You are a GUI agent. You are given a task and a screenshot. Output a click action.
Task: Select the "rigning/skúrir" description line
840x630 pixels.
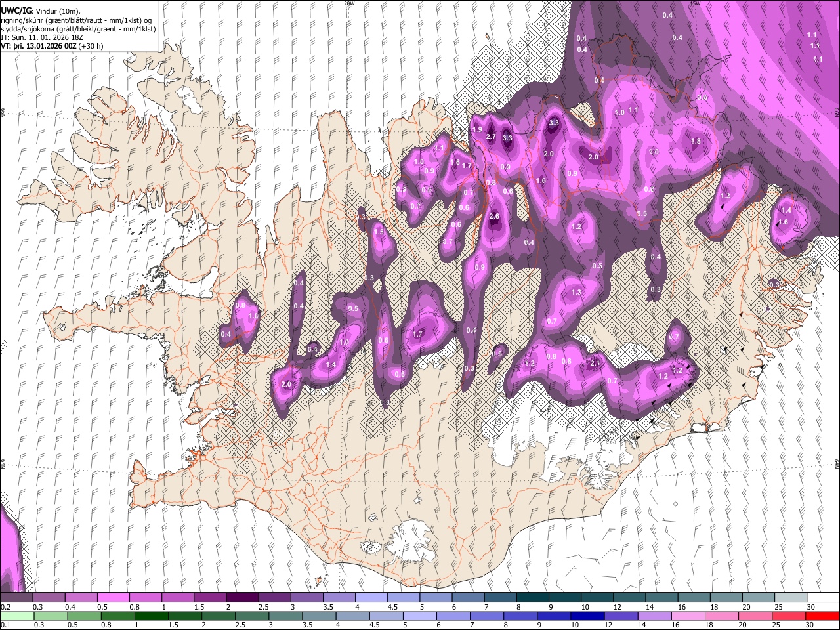click(x=76, y=20)
